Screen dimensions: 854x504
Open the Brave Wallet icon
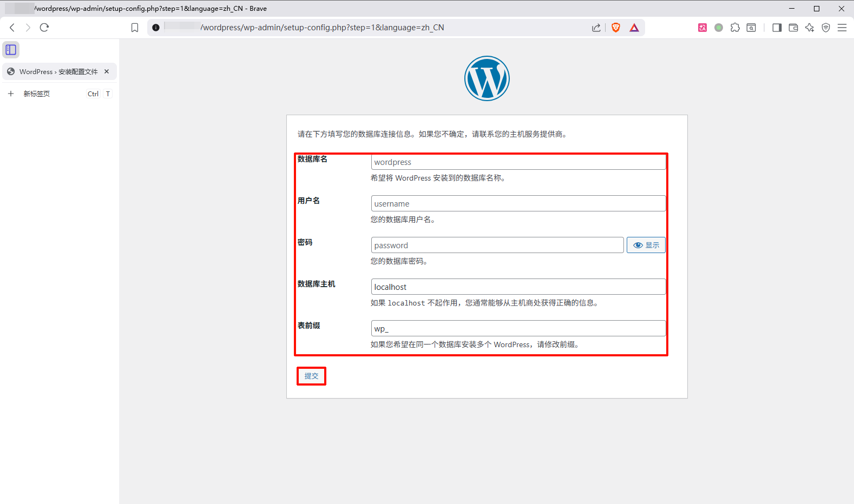[x=793, y=28]
